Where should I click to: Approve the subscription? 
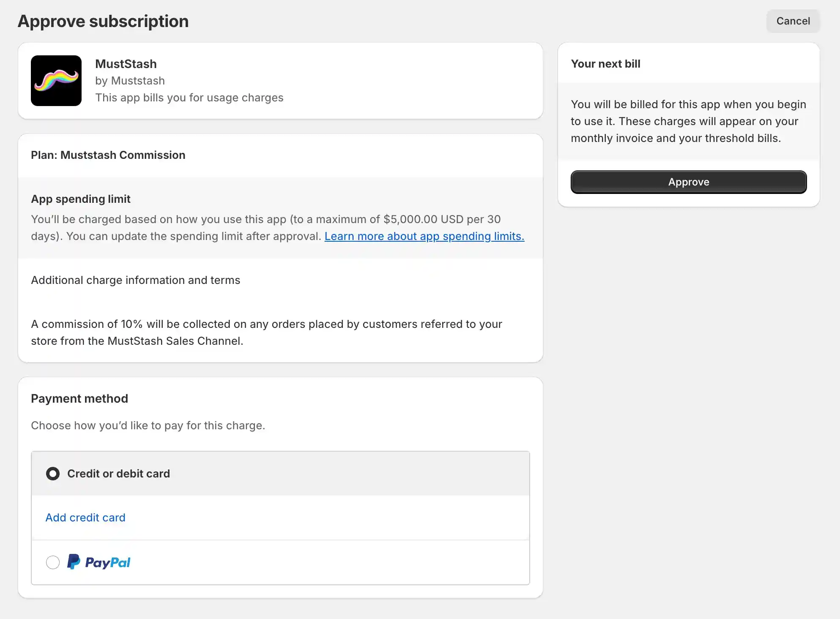pos(689,182)
